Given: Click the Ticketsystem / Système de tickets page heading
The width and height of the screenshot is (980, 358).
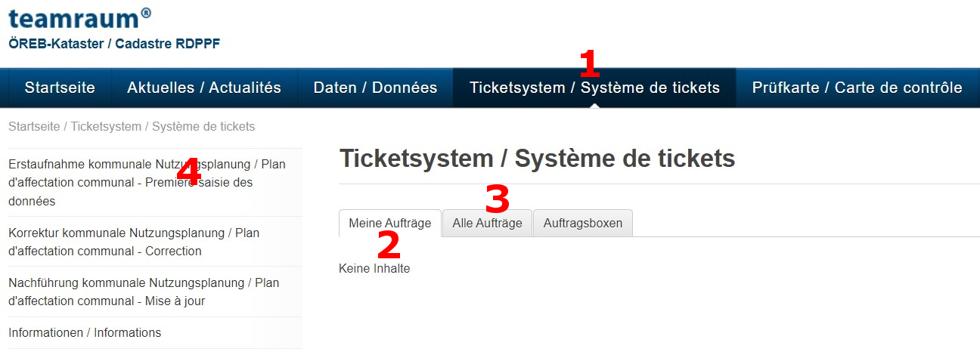Looking at the screenshot, I should pos(537,159).
